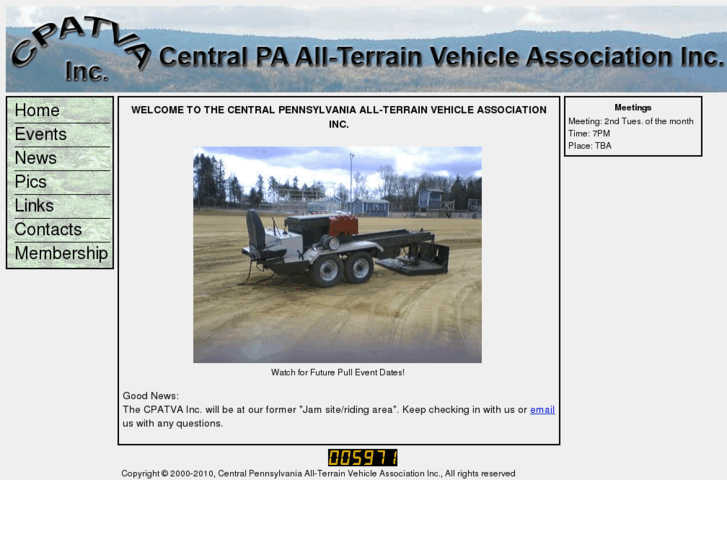Go to the Contacts page
The width and height of the screenshot is (727, 545).
(48, 230)
